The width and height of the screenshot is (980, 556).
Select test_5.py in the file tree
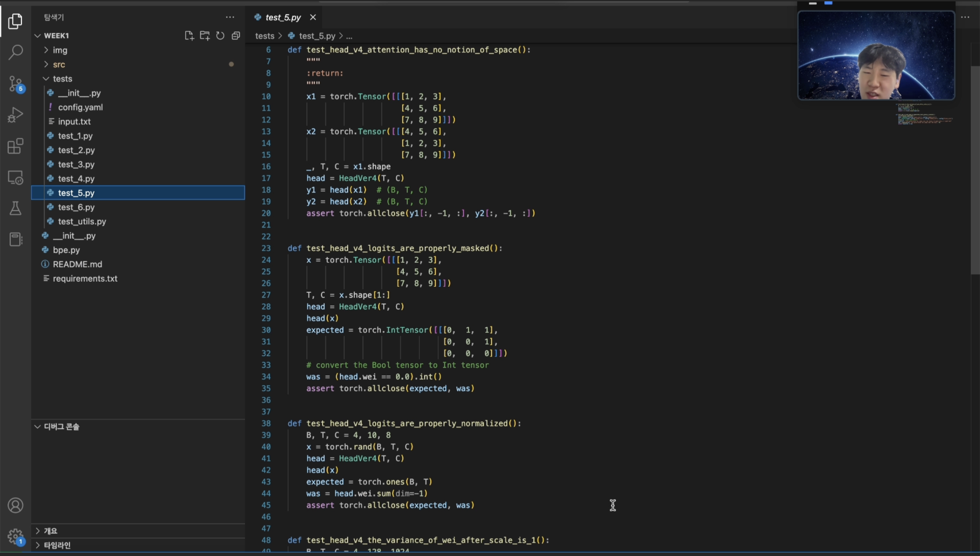(x=138, y=193)
